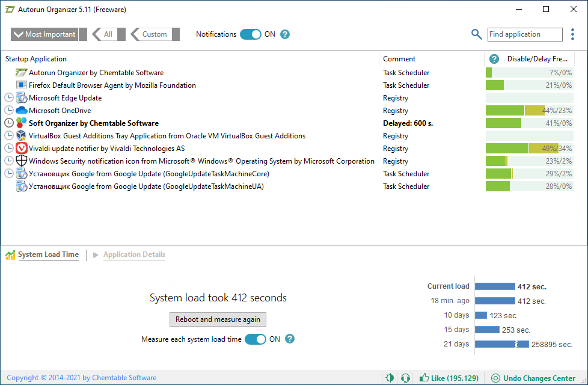
Task: Click the Firefox Default Browser Agent icon
Action: (x=22, y=85)
